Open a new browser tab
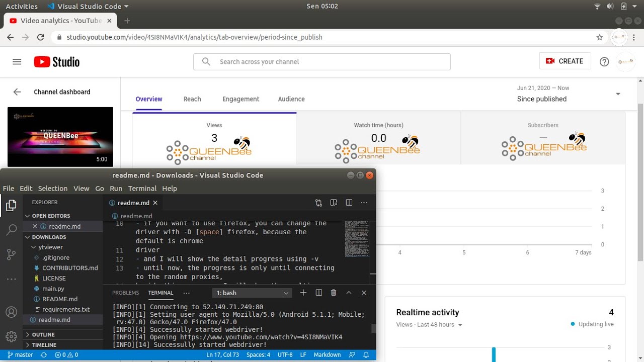 pos(127,21)
